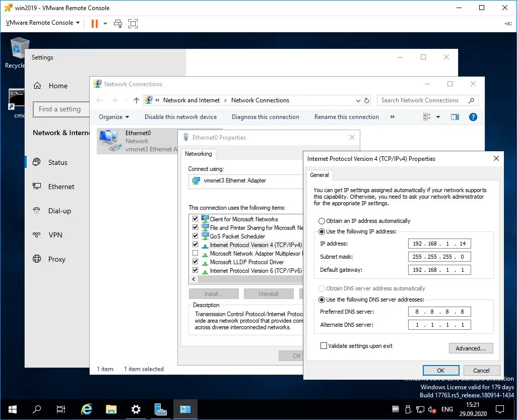Open File Explorer from the taskbar
Image resolution: width=517 pixels, height=420 pixels.
[111, 409]
